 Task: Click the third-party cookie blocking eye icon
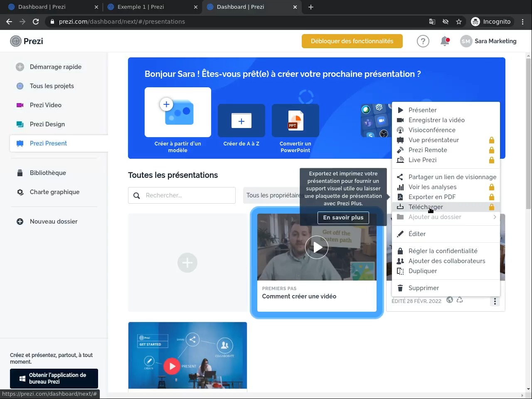pyautogui.click(x=446, y=22)
